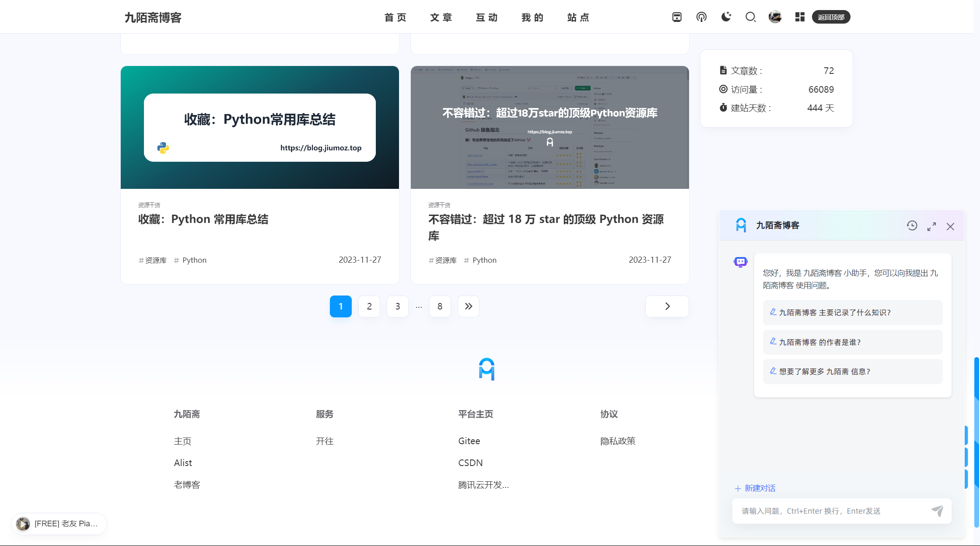Open the 互动 menu
Image resolution: width=980 pixels, height=546 pixels.
[x=487, y=17]
